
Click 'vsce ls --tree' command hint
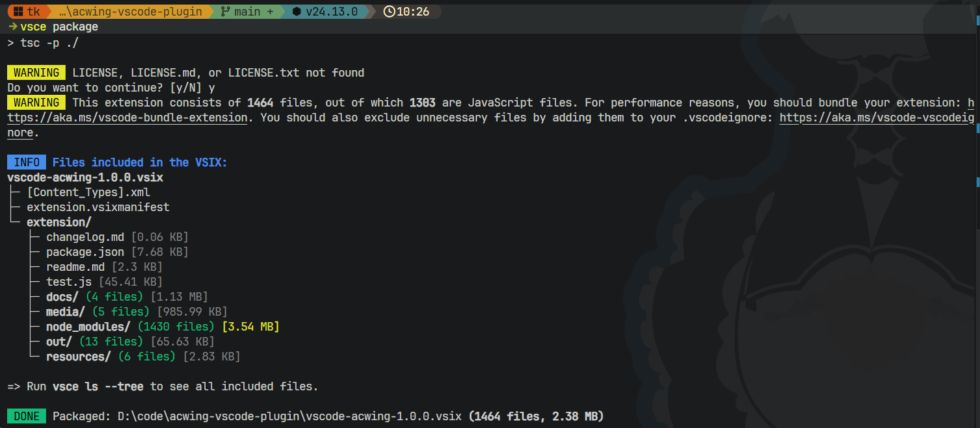98,386
